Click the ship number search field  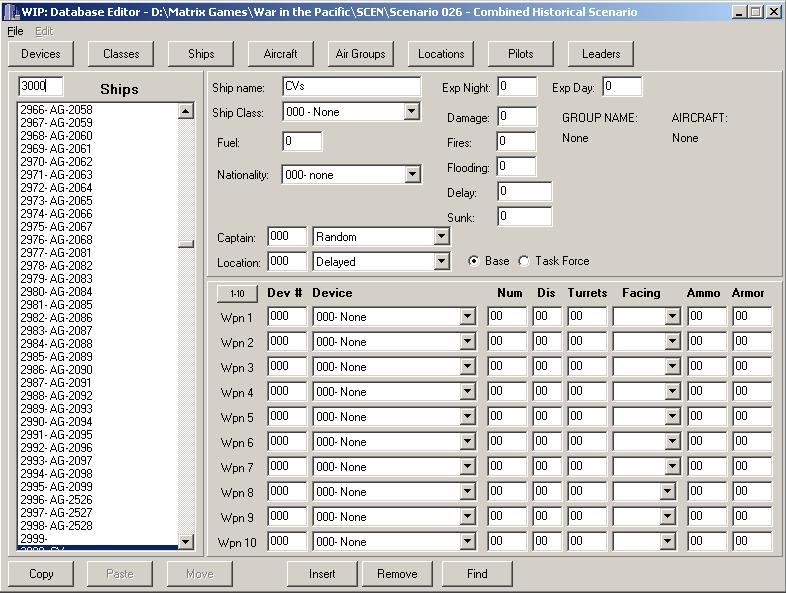41,86
